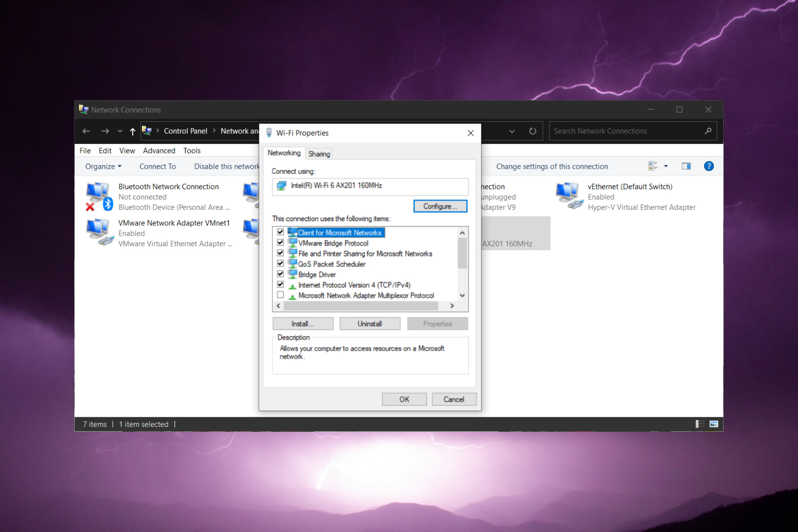Viewport: 798px width, 532px height.
Task: Click the VMware Network Adapter VMnet1 icon
Action: (x=100, y=232)
